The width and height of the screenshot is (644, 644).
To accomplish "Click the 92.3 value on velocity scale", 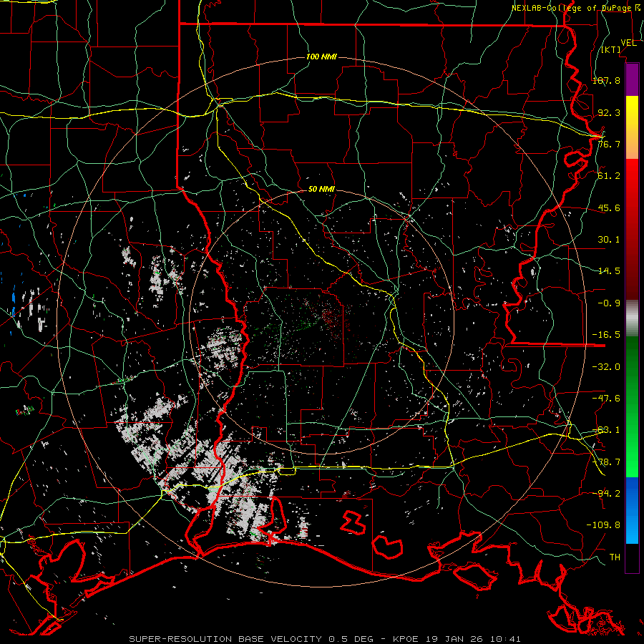I will [609, 112].
